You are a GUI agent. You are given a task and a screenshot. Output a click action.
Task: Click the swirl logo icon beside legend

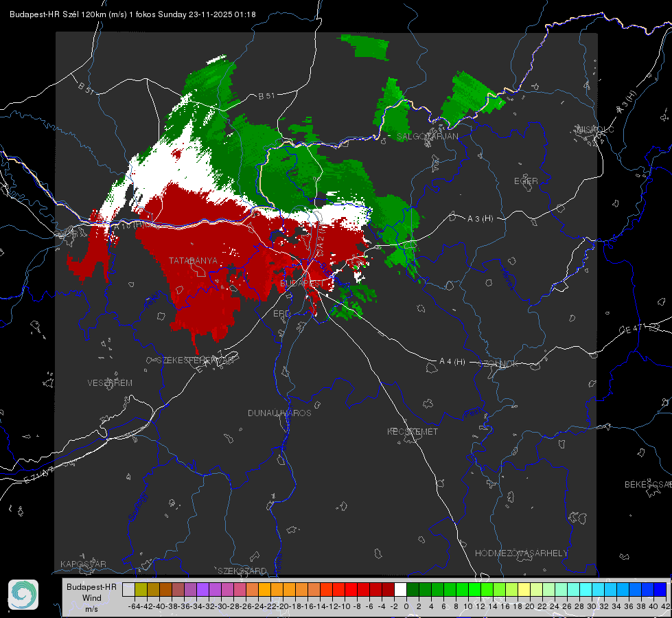click(23, 595)
